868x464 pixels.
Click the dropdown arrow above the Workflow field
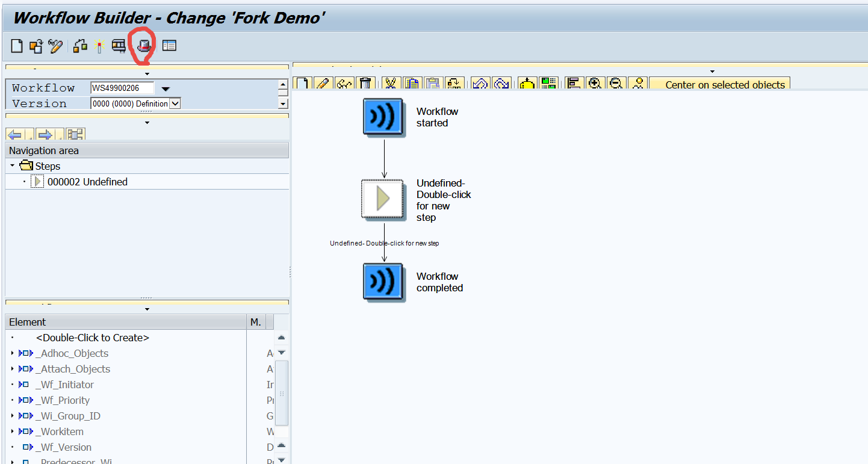click(147, 73)
